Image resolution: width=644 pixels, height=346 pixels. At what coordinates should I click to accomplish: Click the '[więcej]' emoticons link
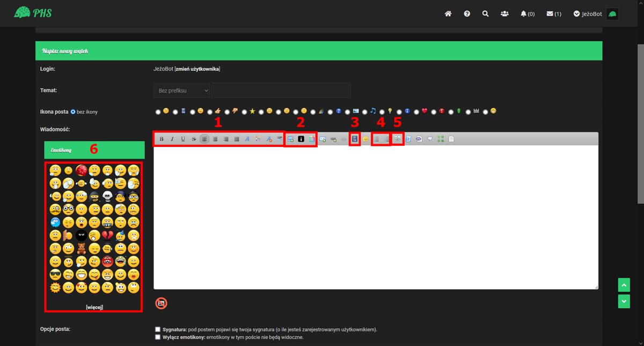[94, 307]
